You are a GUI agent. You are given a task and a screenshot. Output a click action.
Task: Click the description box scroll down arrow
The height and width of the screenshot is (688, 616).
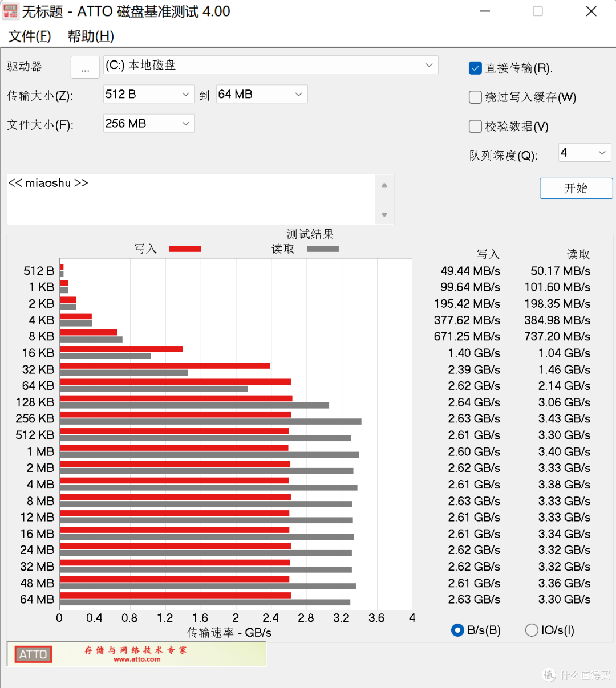point(384,215)
